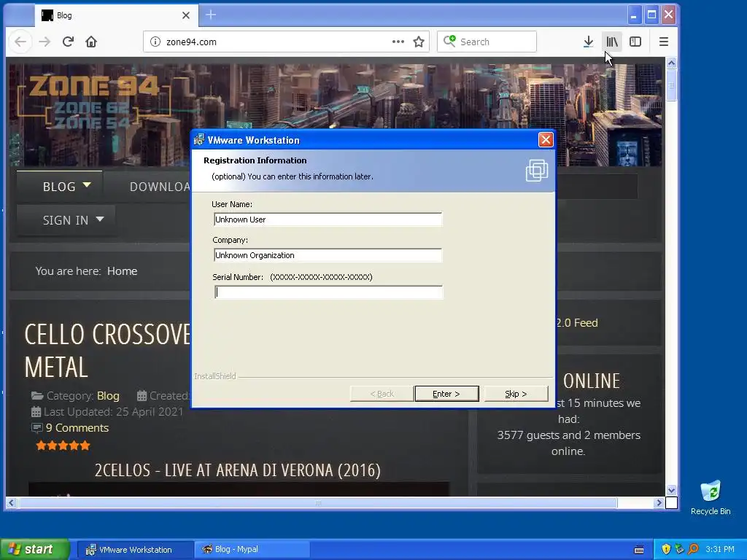Click the Enter > button
The width and height of the screenshot is (747, 560).
tap(446, 394)
